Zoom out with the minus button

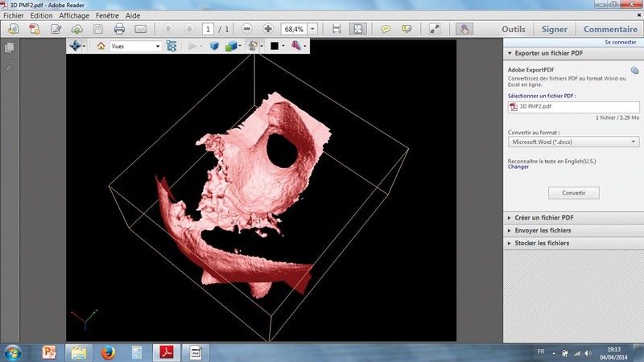point(246,29)
